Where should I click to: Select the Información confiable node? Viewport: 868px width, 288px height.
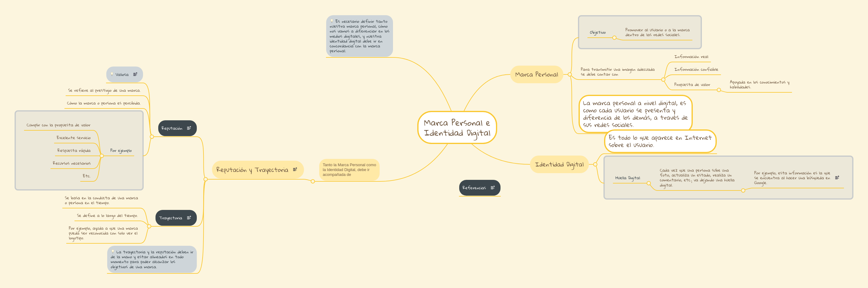(x=696, y=70)
